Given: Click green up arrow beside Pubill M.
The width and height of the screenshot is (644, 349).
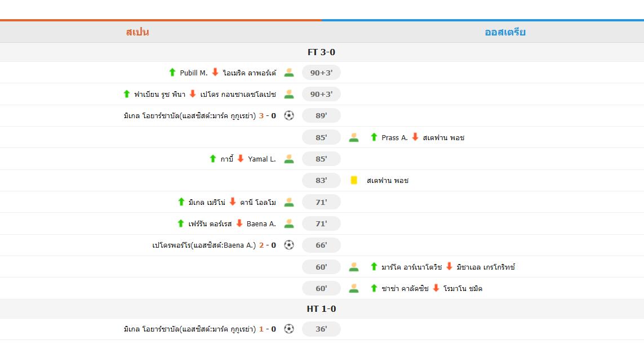Looking at the screenshot, I should tap(172, 72).
